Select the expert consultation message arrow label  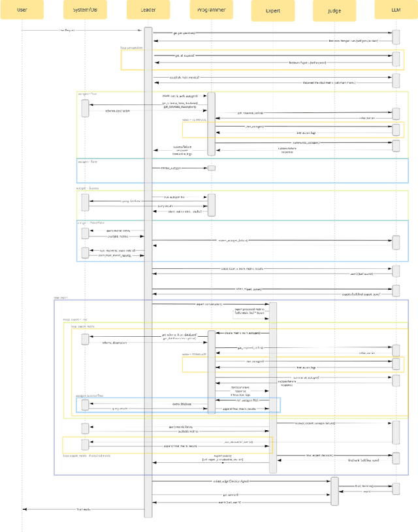(x=209, y=304)
